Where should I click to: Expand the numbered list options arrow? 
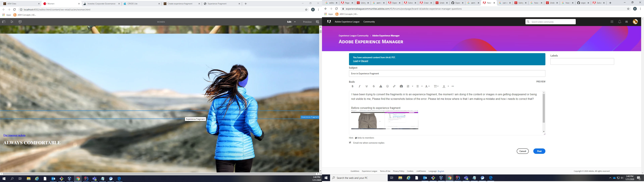[413, 86]
